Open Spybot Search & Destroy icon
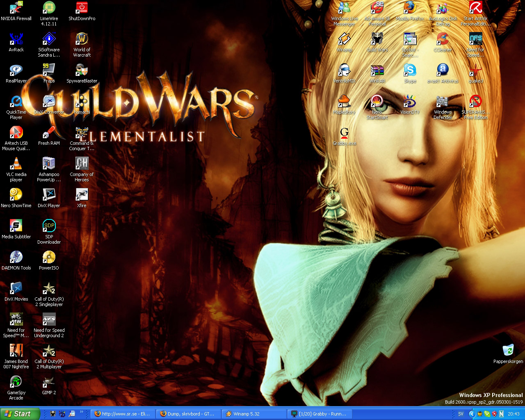 pos(410,45)
